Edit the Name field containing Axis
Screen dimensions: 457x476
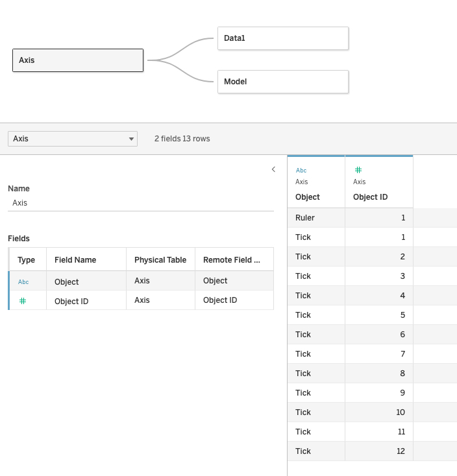[141, 203]
